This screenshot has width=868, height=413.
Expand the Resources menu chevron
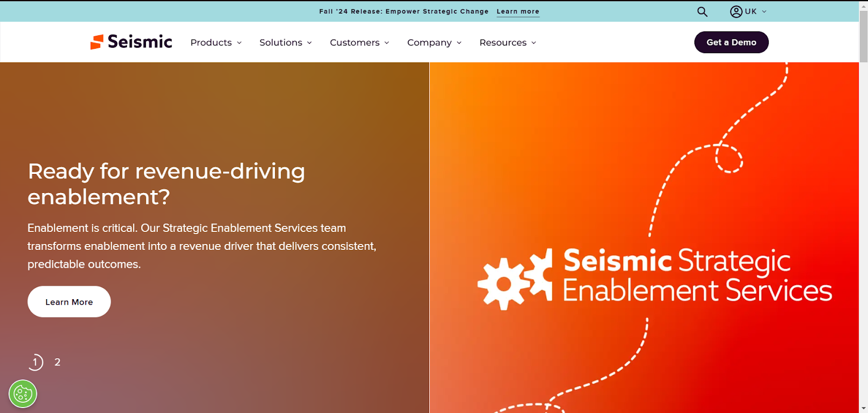pos(534,43)
